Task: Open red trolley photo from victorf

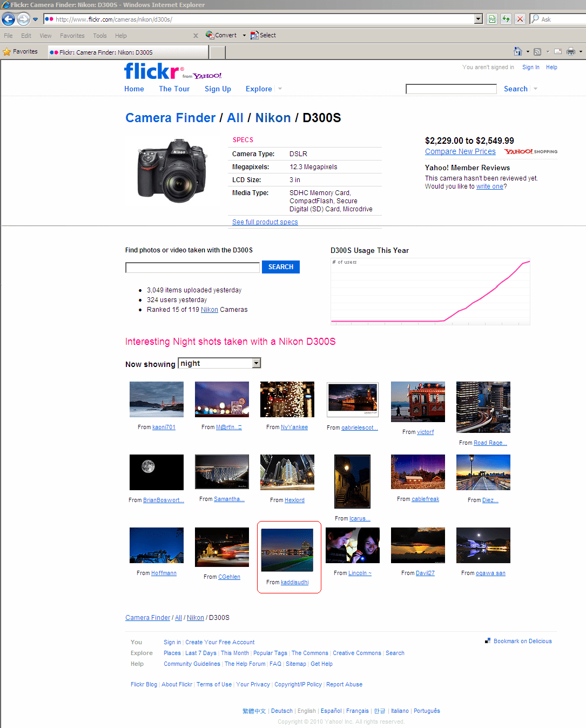Action: click(x=418, y=402)
